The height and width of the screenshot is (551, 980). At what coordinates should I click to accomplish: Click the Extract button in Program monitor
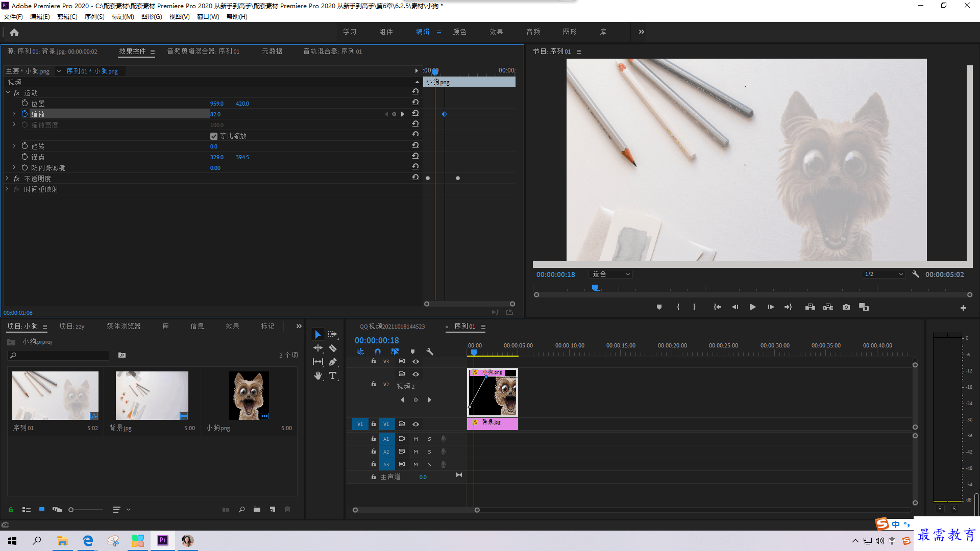(828, 307)
